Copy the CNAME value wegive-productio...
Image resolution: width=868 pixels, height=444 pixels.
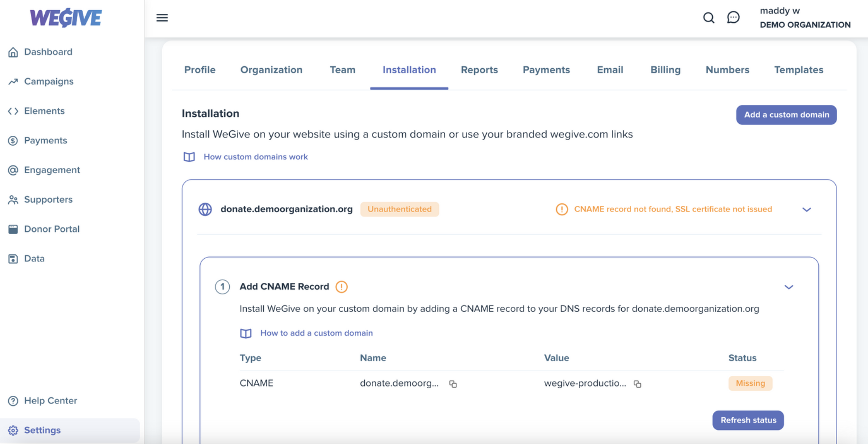point(637,384)
